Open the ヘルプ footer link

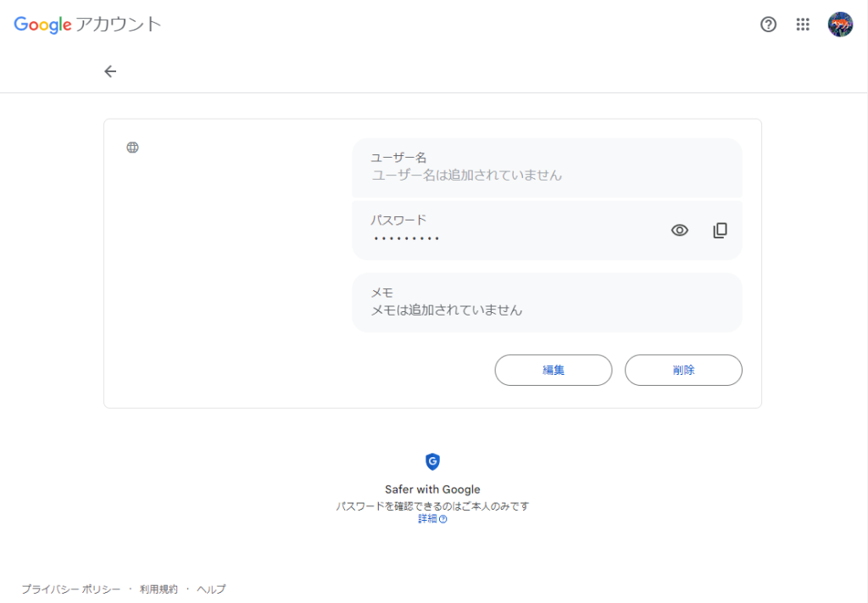point(211,589)
